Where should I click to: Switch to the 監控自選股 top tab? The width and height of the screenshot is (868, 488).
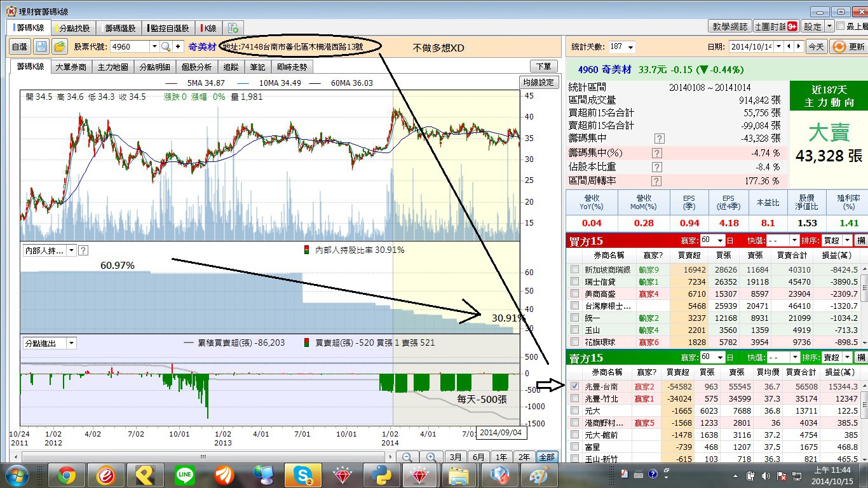pyautogui.click(x=169, y=28)
